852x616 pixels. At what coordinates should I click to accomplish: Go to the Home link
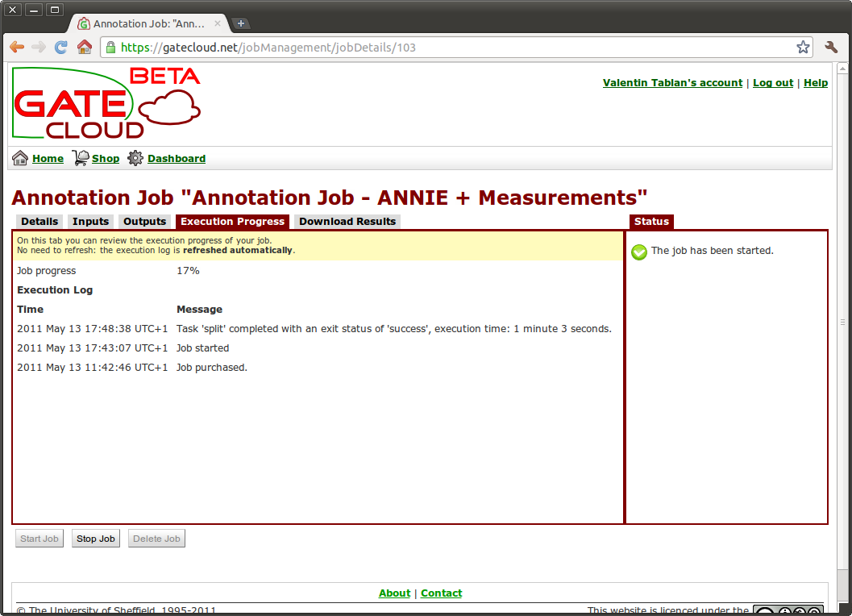[48, 158]
